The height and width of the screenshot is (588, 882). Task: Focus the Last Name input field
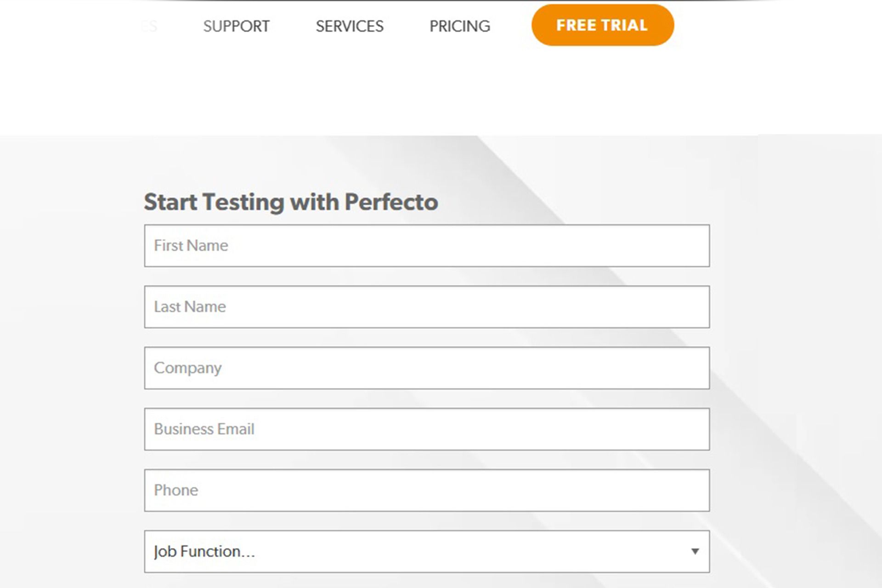coord(427,307)
